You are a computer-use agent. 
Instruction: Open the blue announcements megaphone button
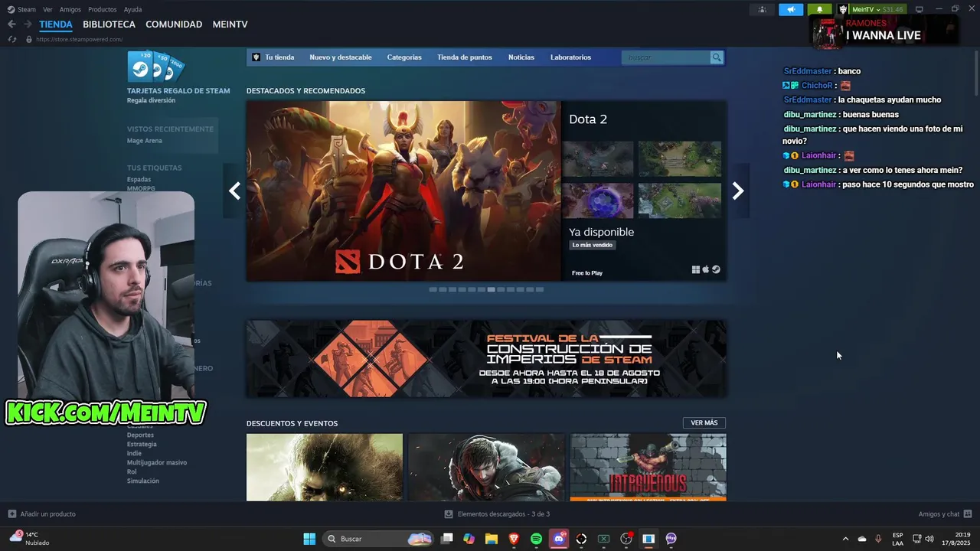(x=791, y=9)
